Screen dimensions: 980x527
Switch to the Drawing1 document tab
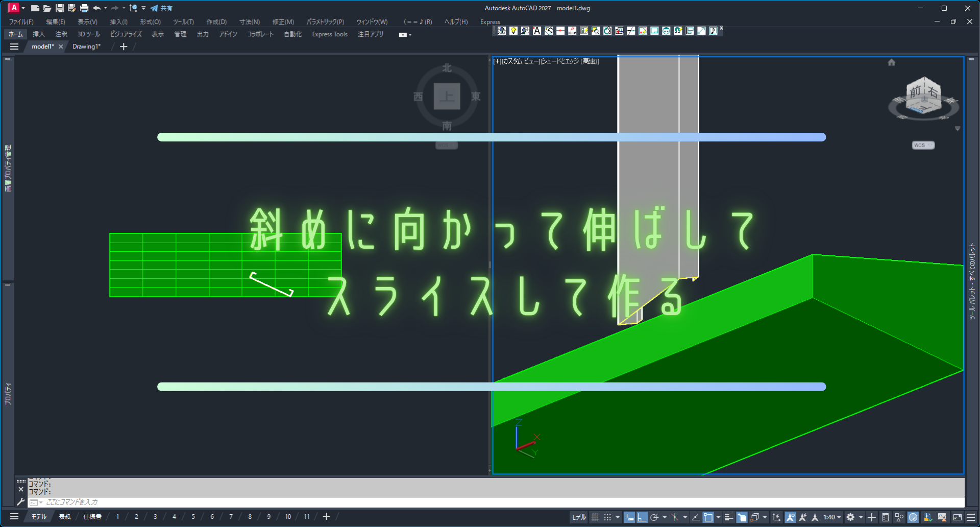pos(86,46)
